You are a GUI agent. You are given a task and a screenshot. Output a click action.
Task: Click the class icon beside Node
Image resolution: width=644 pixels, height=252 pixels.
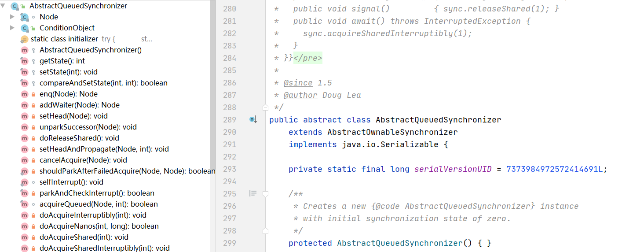25,17
